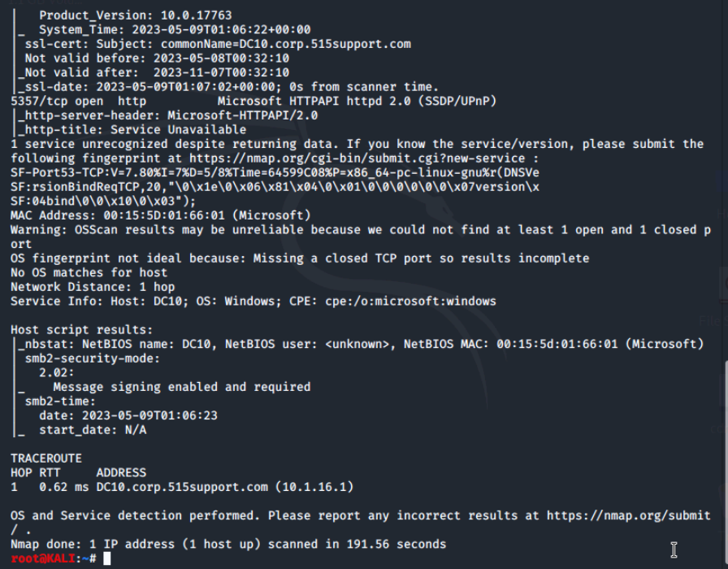The height and width of the screenshot is (569, 728).
Task: Click the MAC Address 00:15:5D:01:66:01 text
Action: click(161, 215)
